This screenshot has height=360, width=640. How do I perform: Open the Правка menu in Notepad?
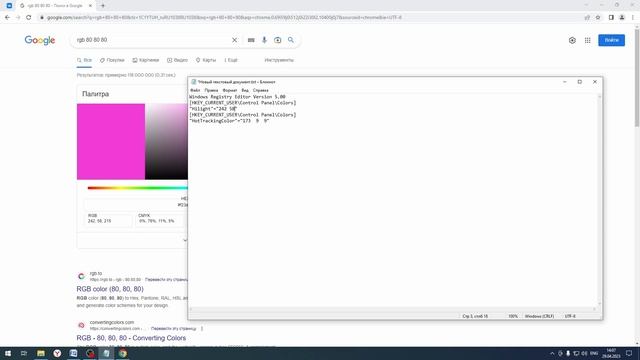pyautogui.click(x=211, y=90)
